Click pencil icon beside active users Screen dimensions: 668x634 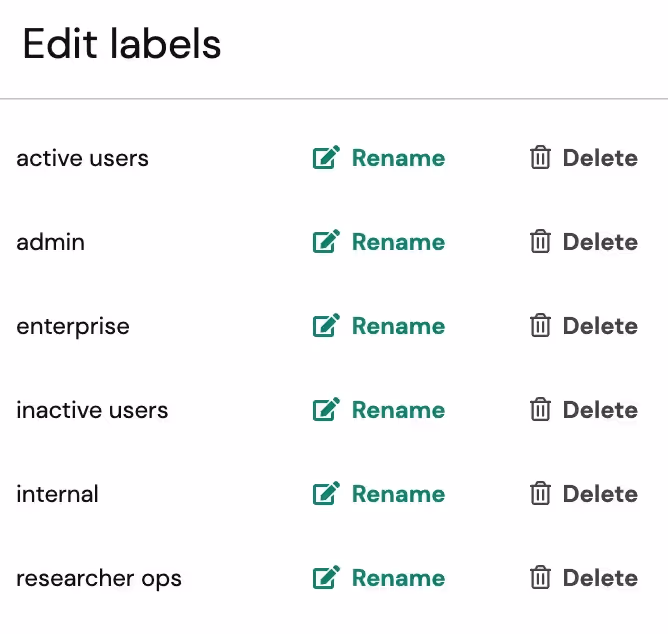pyautogui.click(x=326, y=157)
